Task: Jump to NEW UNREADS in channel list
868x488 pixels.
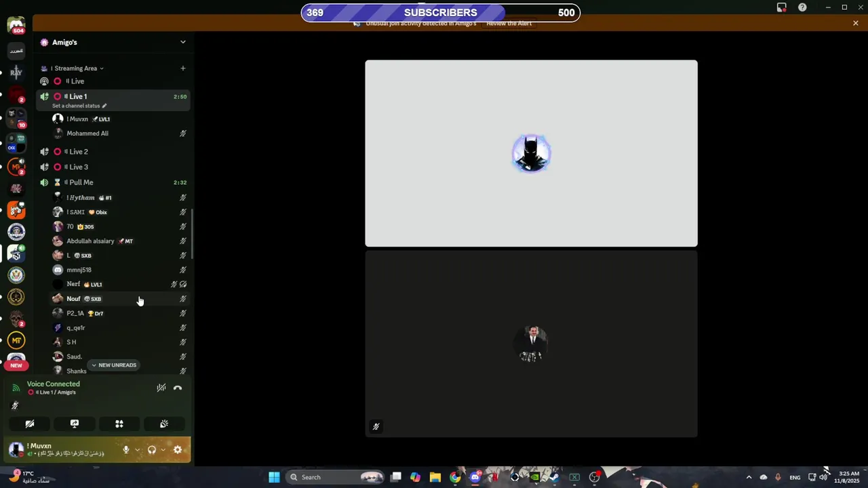Action: pyautogui.click(x=113, y=365)
